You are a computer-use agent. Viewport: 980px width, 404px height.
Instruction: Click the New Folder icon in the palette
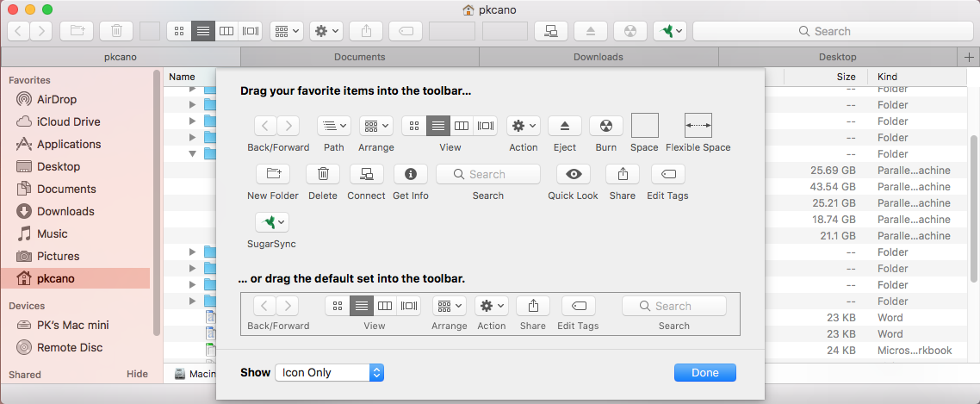coord(273,174)
